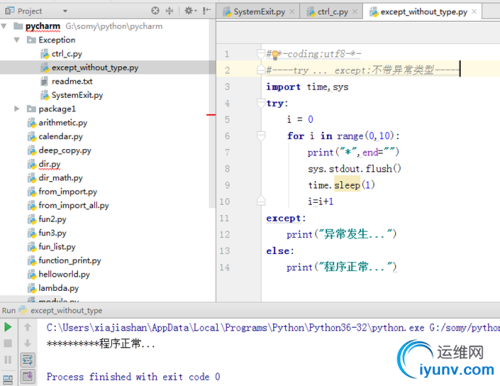Close the except_without_type.py tab
Viewport: 500px width, 386px height.
tap(474, 12)
